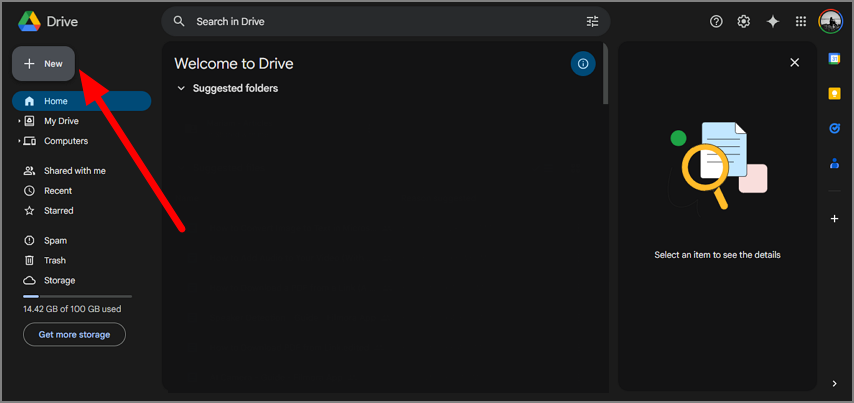
Task: Click the search magnifier icon
Action: pyautogui.click(x=179, y=21)
